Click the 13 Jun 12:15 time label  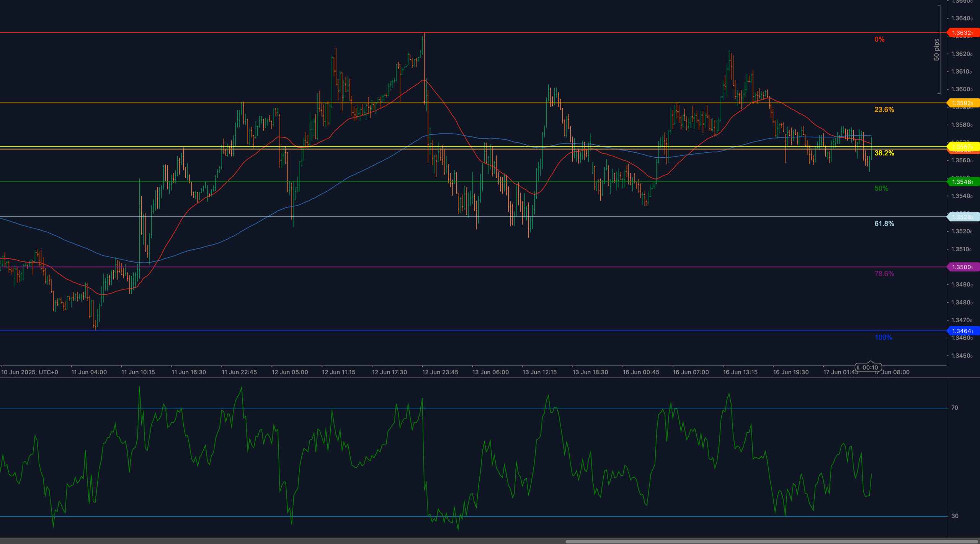coord(540,372)
